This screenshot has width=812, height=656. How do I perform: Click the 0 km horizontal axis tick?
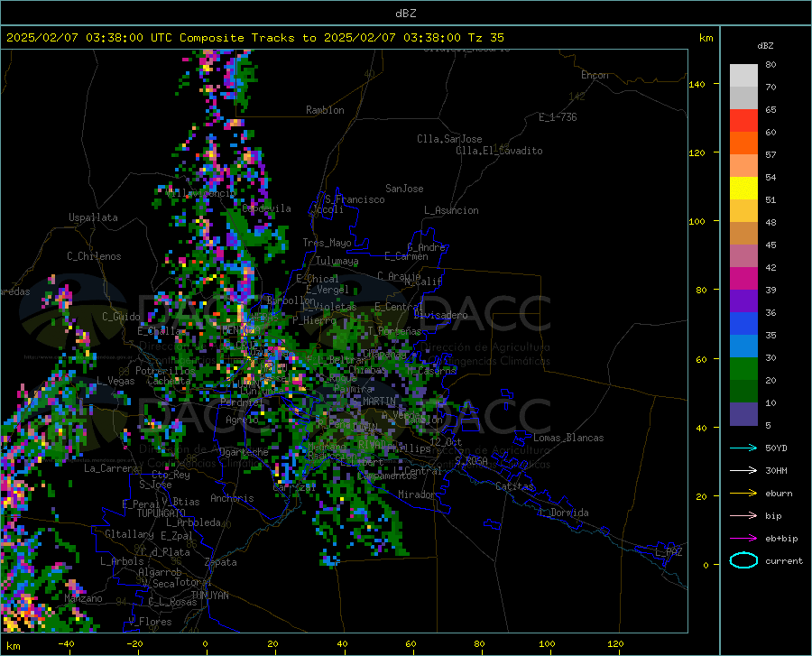[x=206, y=643]
